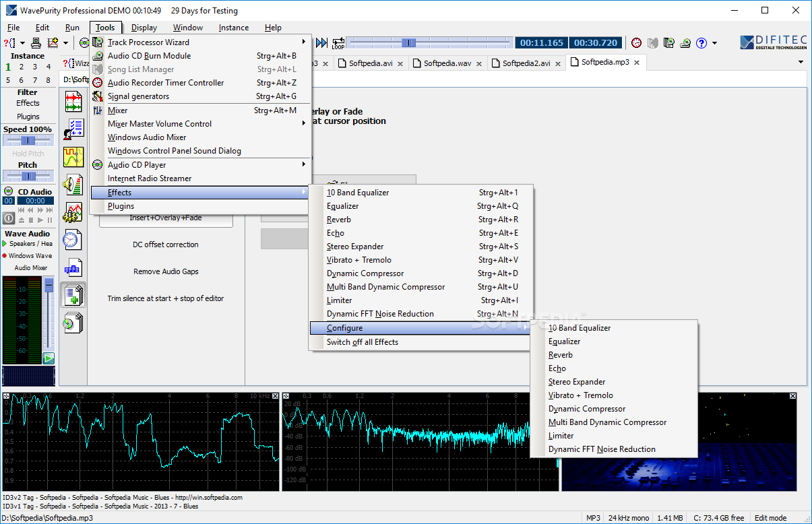Configure Dynamic FFT Noise Reduction in the Configure submenu
Viewport: 812px width, 524px height.
614,449
